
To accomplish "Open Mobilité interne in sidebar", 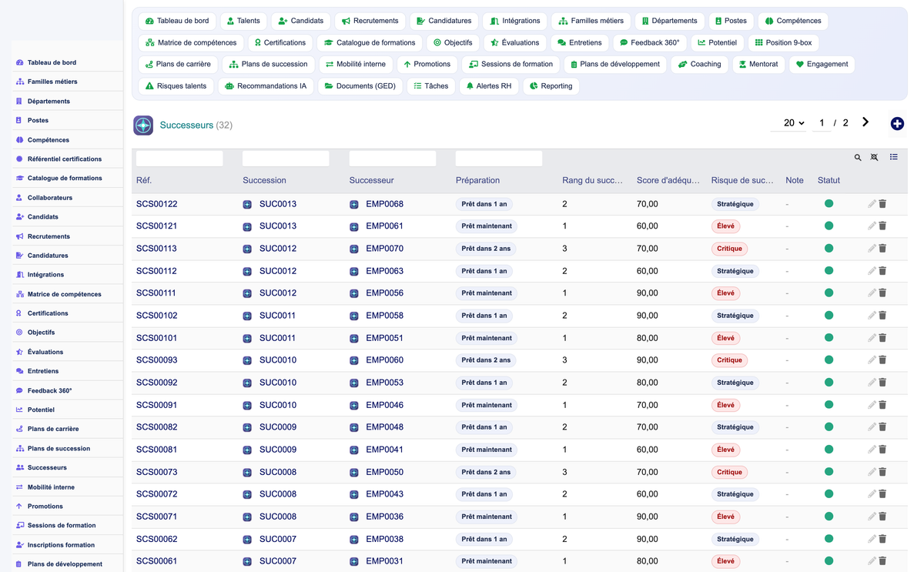I will pyautogui.click(x=51, y=487).
